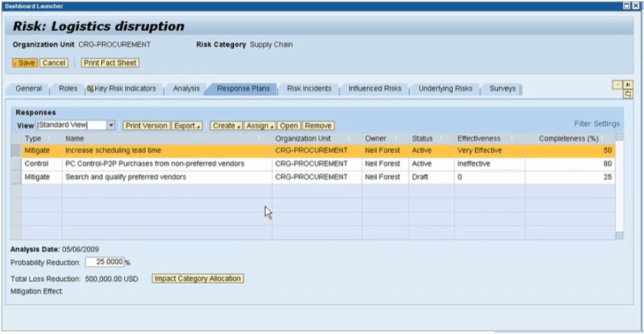644x334 pixels.
Task: Go to the Surveys tab
Action: [502, 89]
